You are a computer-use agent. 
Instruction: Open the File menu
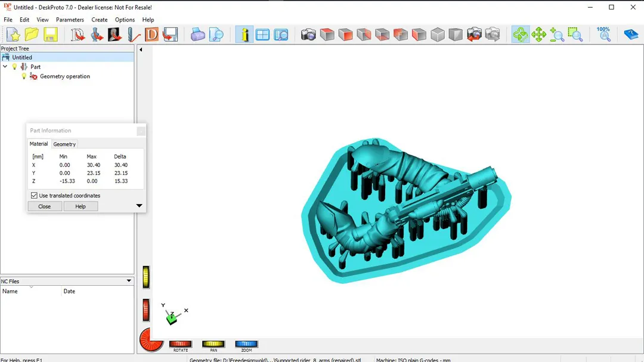(x=8, y=20)
